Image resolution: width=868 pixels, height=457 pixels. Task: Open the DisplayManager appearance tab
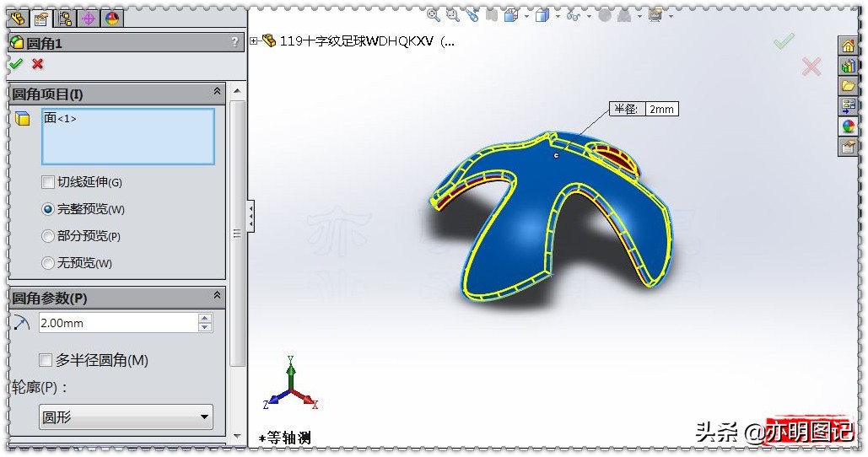(x=111, y=19)
